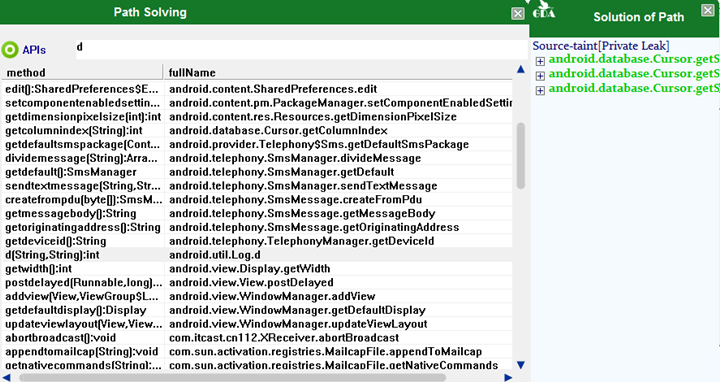
Task: Click the horizontal scrollbar at the bottom
Action: click(x=232, y=377)
